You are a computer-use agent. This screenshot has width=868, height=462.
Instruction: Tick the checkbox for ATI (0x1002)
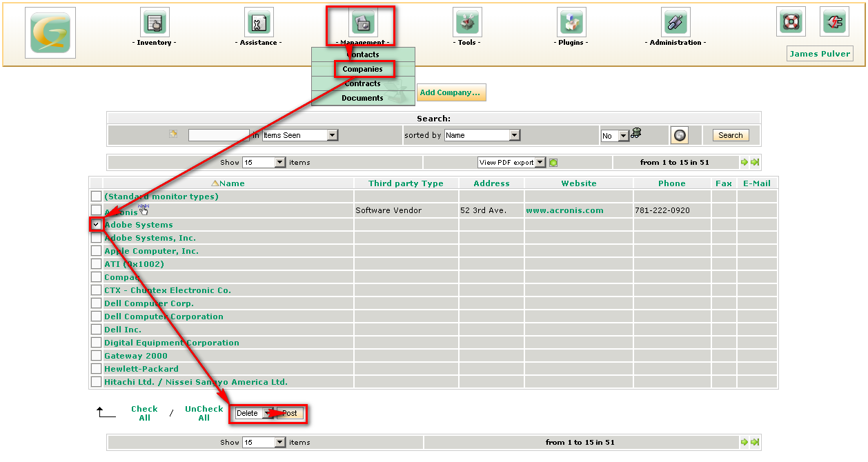coord(96,264)
